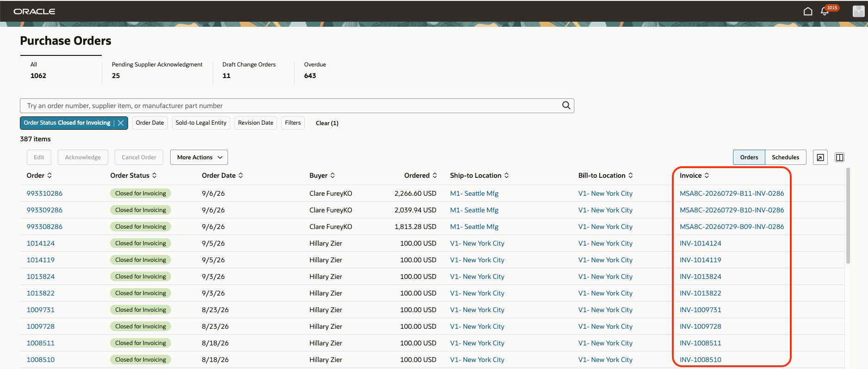The height and width of the screenshot is (369, 868).
Task: Click Clear (1) to reset filters
Action: click(327, 123)
